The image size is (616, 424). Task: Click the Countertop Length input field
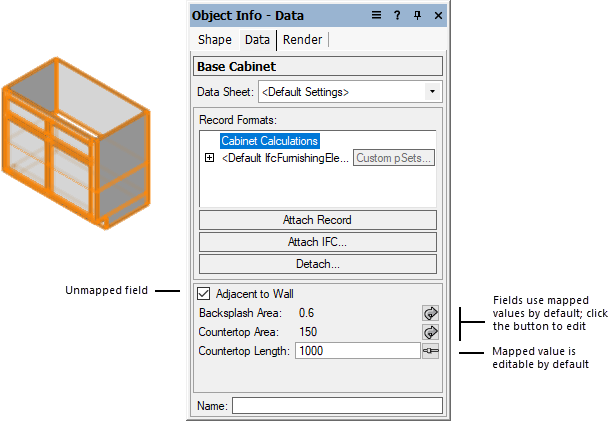(357, 351)
